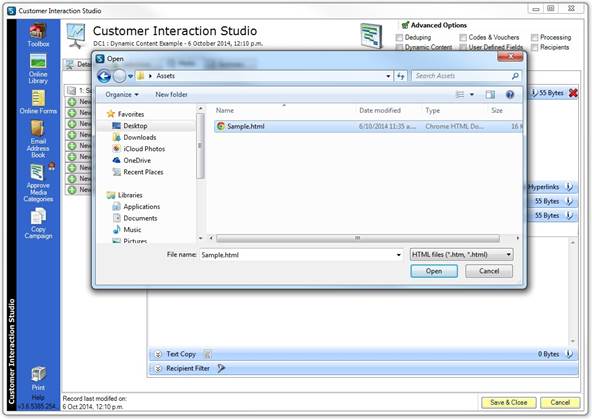Open the file type filter dropdown
The width and height of the screenshot is (592, 419).
click(461, 255)
